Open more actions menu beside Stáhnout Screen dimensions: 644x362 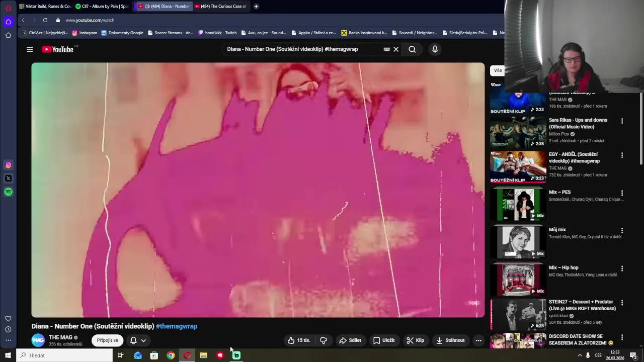coord(478,340)
